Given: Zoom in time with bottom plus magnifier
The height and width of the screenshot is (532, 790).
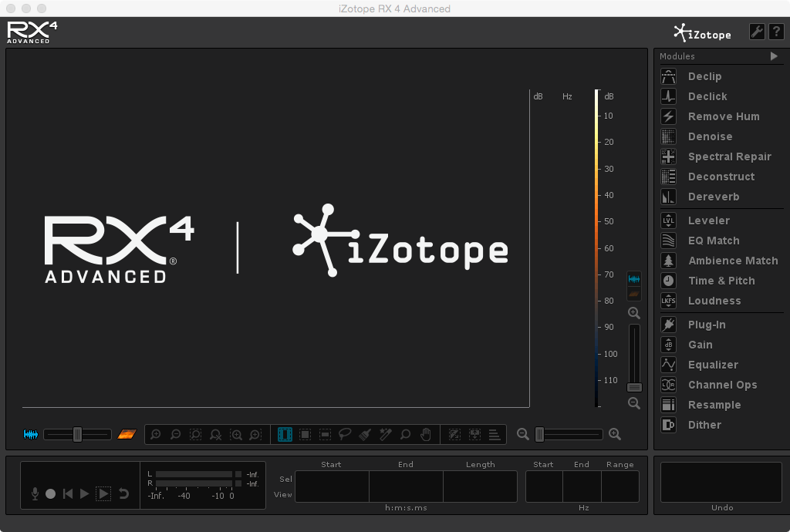Looking at the screenshot, I should [x=615, y=434].
